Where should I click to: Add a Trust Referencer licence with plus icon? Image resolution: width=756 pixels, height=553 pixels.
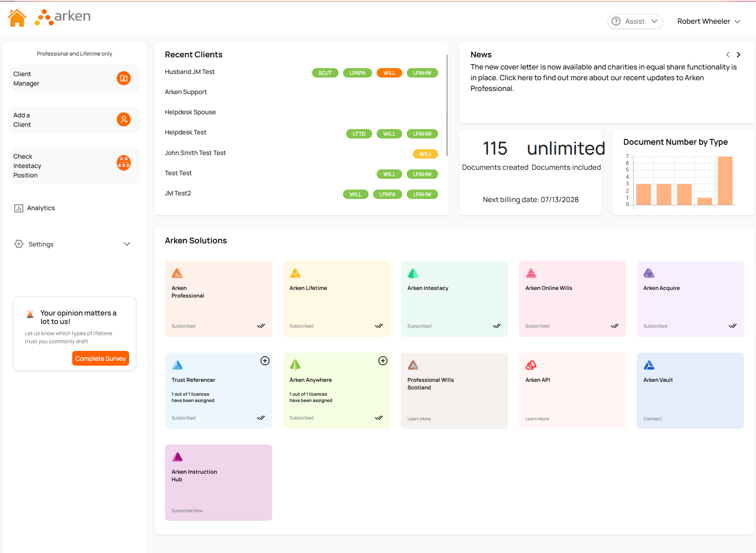pos(265,361)
